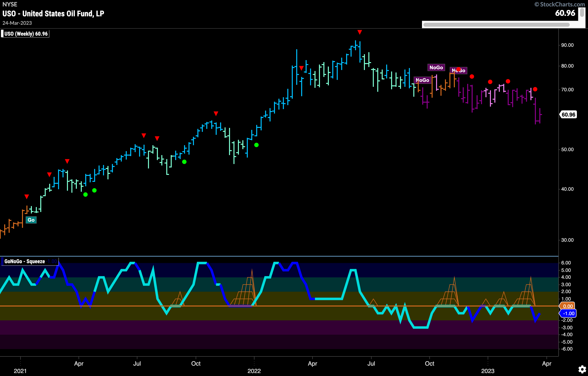The height and width of the screenshot is (376, 588).
Task: Click the 2023 year label on time axis
Action: pos(488,371)
